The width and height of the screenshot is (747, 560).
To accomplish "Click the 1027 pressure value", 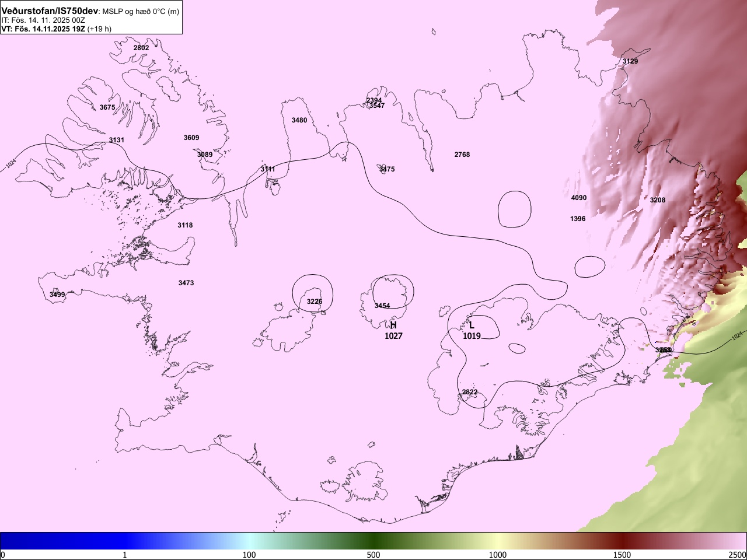I will [393, 336].
